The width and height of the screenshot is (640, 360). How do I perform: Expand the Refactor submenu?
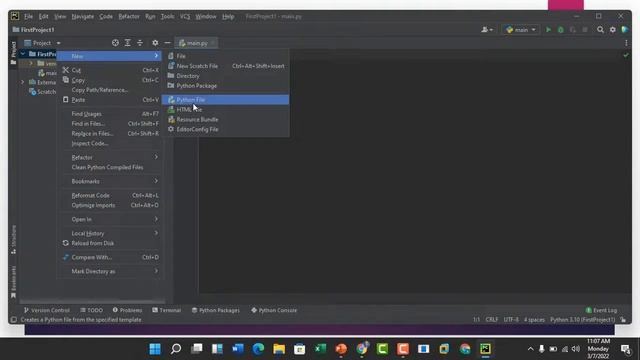[110, 158]
